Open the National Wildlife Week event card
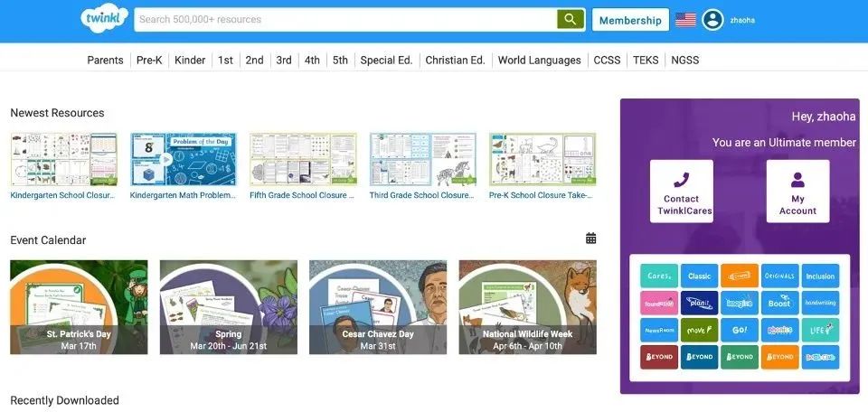Screen dimensions: 868x412 (527, 307)
